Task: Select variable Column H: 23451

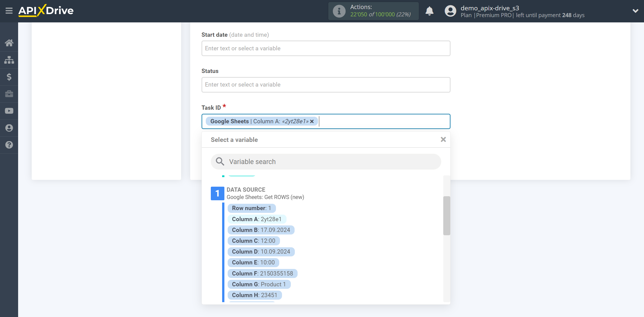Action: coord(255,295)
